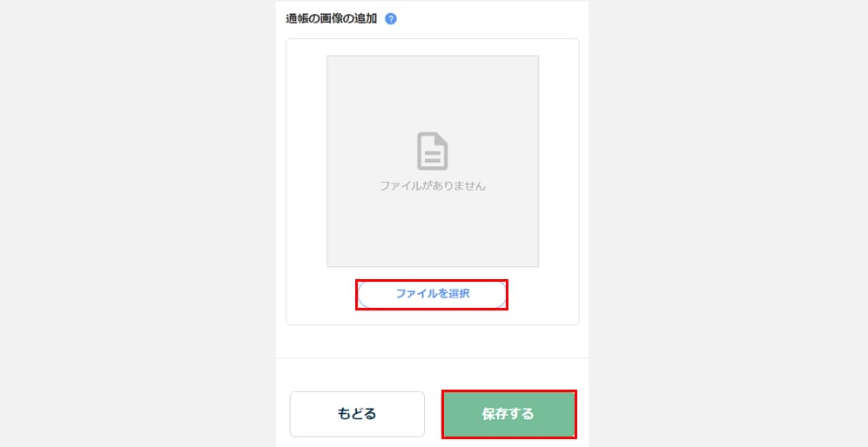Image resolution: width=868 pixels, height=447 pixels.
Task: Click the green 保存する button
Action: (508, 414)
